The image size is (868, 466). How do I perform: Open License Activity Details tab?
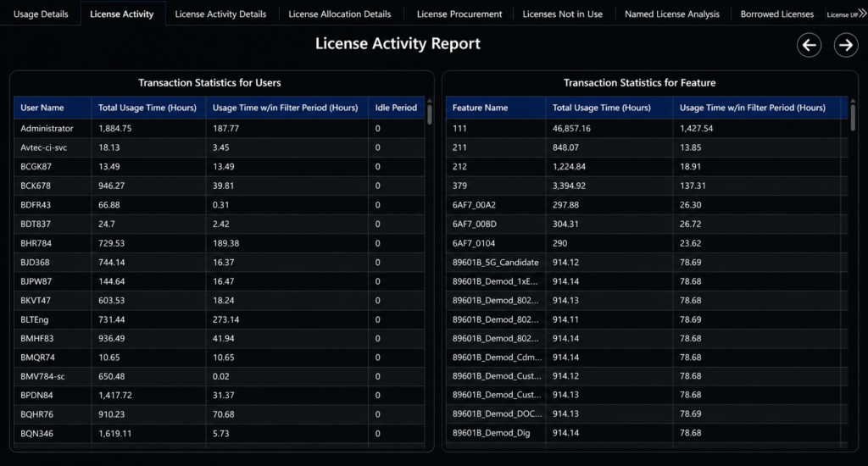coord(220,14)
